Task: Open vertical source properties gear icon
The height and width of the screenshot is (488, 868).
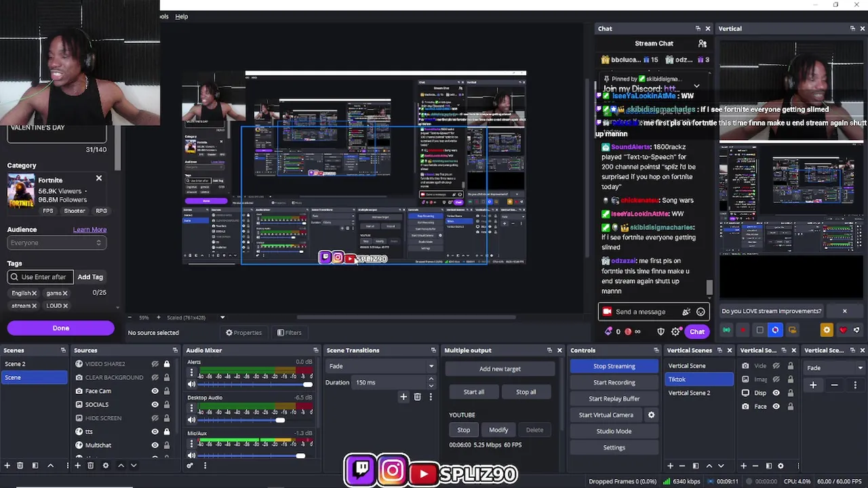Action: (781, 466)
